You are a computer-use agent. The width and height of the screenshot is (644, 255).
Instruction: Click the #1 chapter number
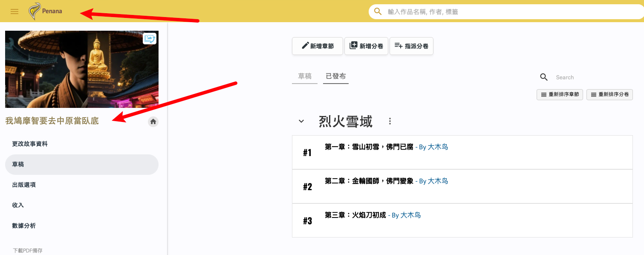[307, 153]
